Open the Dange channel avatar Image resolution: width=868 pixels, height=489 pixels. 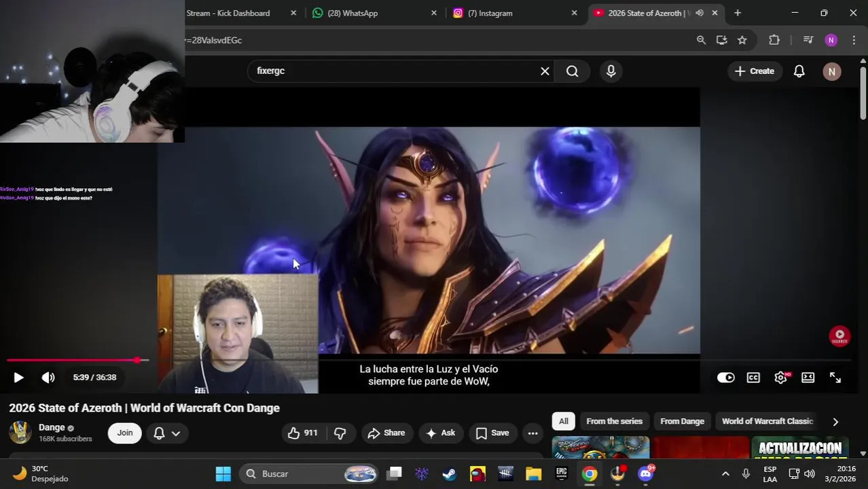click(x=20, y=433)
